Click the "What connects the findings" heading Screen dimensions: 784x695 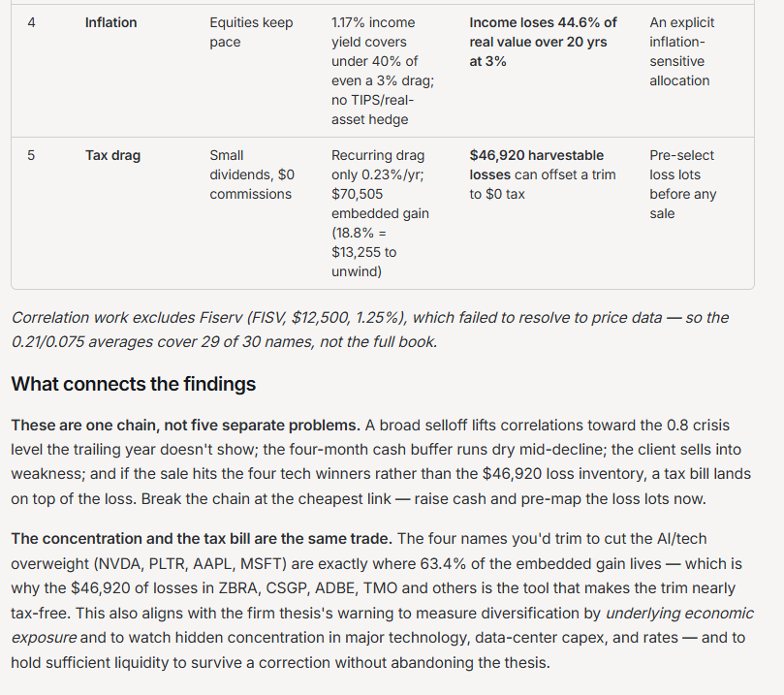(134, 384)
